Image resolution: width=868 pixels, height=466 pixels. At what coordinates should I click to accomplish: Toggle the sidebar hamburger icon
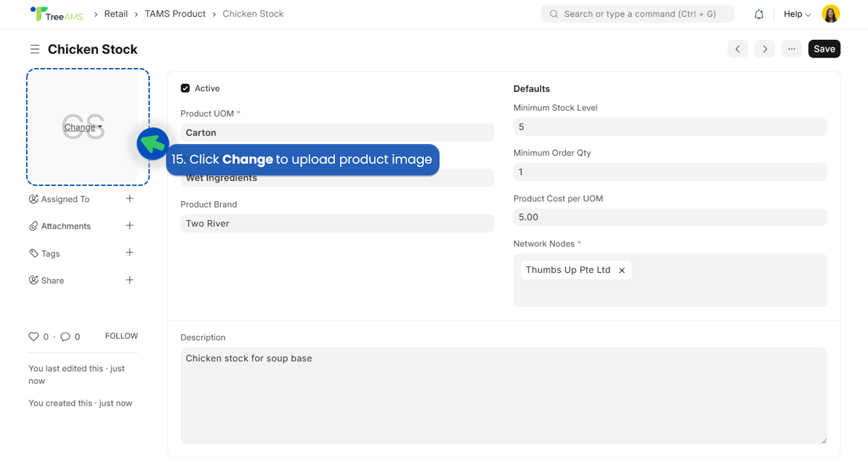tap(35, 50)
